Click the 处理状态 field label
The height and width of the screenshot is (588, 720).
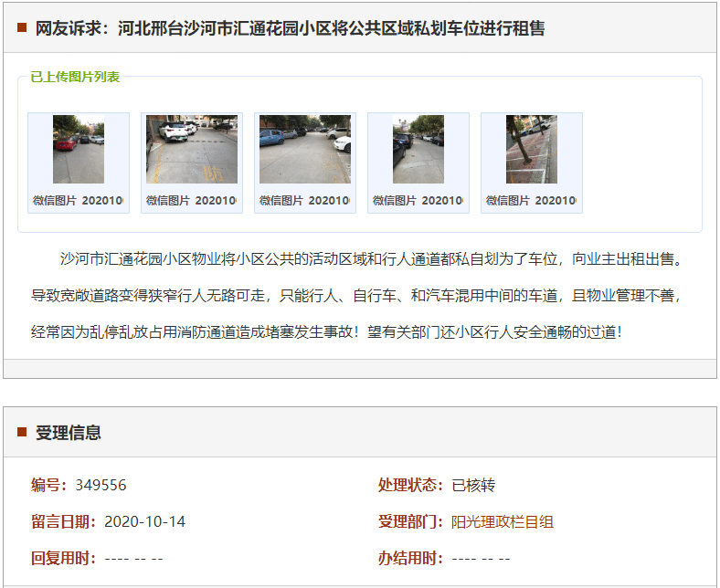(411, 485)
